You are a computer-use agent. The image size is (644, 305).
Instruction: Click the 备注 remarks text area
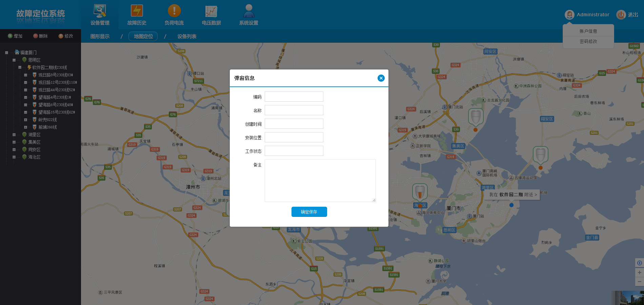(320, 180)
